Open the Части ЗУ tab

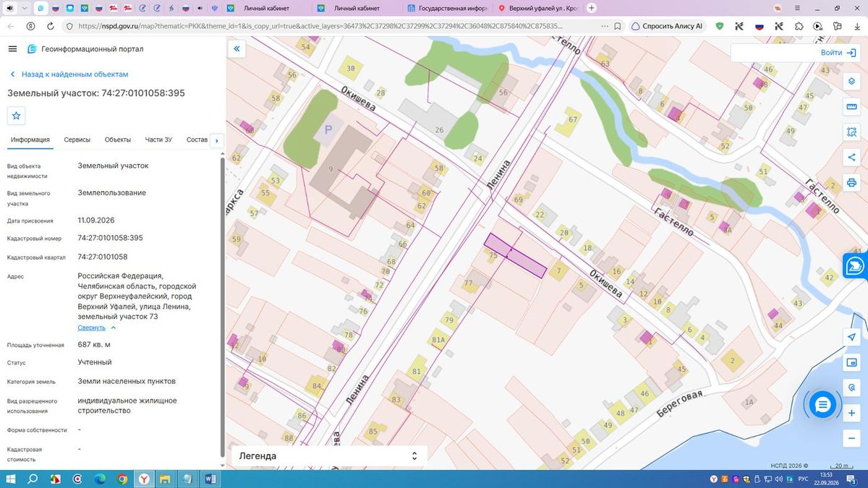tap(158, 140)
